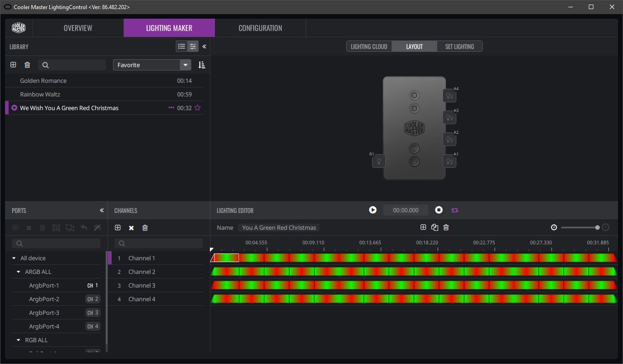Open the Favorite filter dropdown
The height and width of the screenshot is (364, 623).
pos(152,65)
